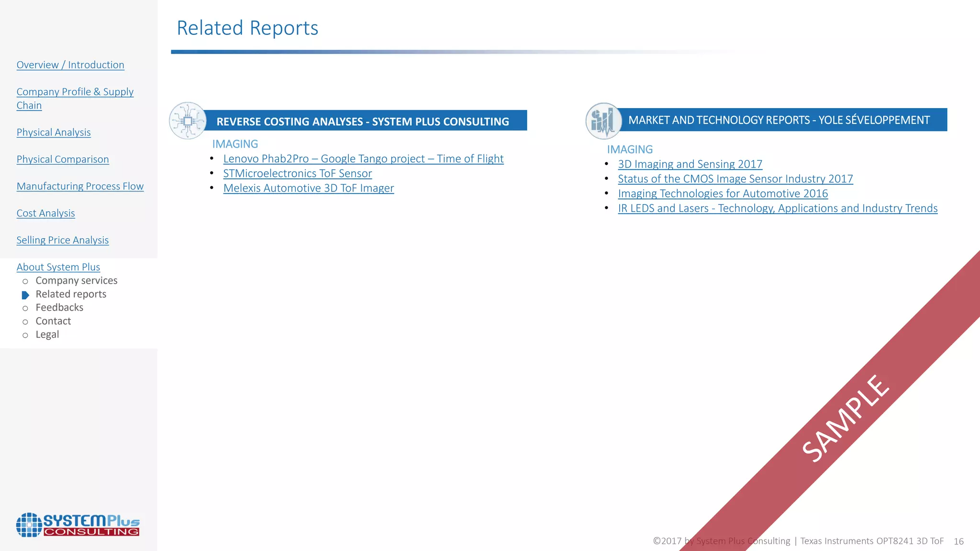Open Melexis Automotive 3D ToF Imager link
The image size is (980, 551).
[308, 188]
